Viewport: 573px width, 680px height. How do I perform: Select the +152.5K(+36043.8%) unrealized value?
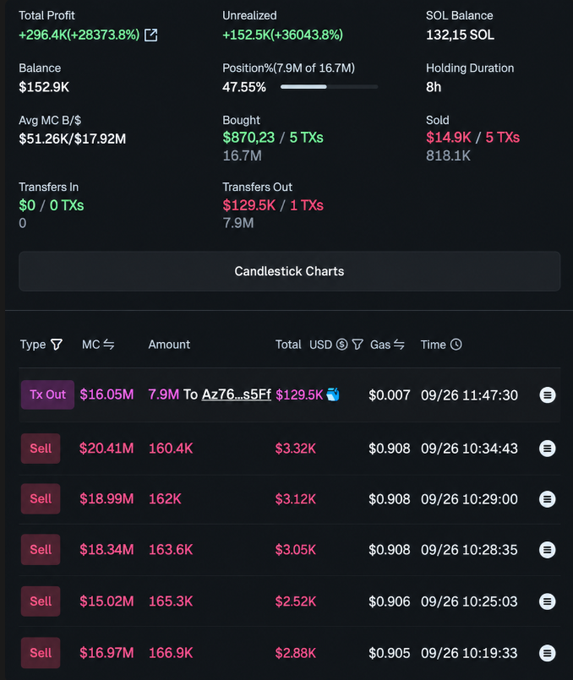(283, 35)
